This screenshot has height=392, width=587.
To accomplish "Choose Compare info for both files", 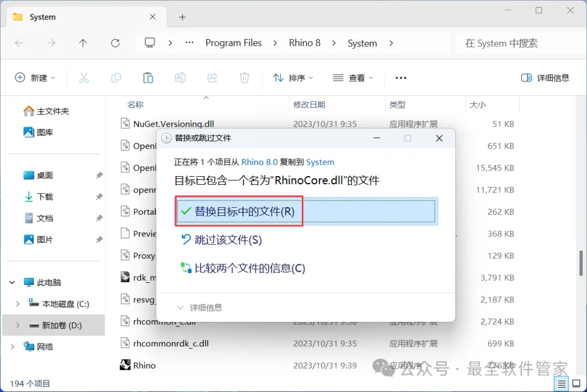I will click(x=243, y=268).
